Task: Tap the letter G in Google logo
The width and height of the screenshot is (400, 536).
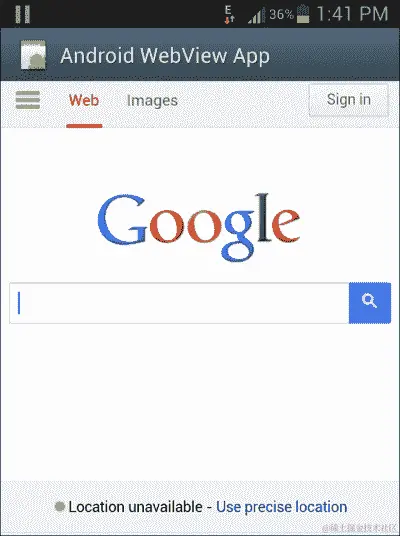Action: 122,220
